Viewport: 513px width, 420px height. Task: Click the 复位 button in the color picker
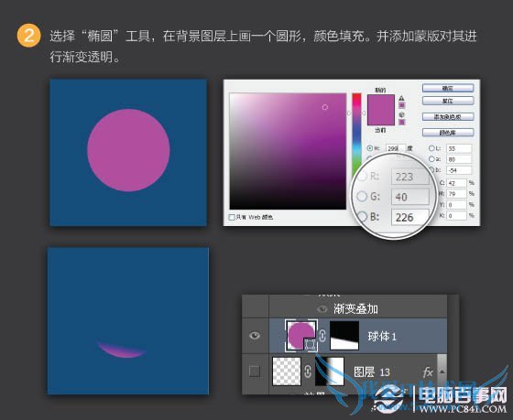pos(448,101)
